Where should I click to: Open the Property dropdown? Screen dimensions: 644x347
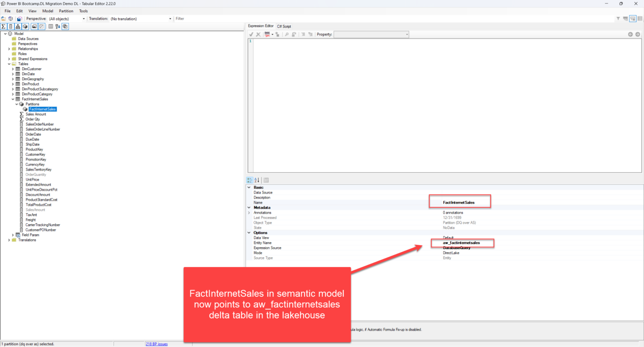pyautogui.click(x=371, y=34)
